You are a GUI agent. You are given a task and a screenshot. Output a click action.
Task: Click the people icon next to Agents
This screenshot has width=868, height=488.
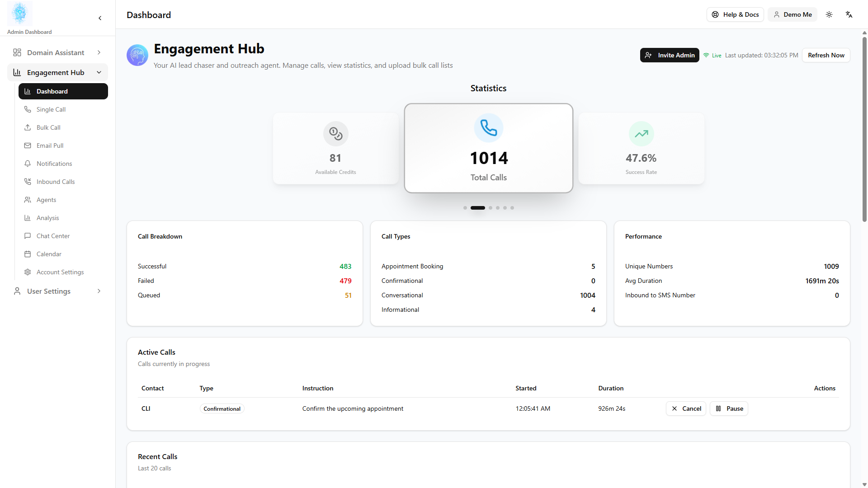[28, 200]
